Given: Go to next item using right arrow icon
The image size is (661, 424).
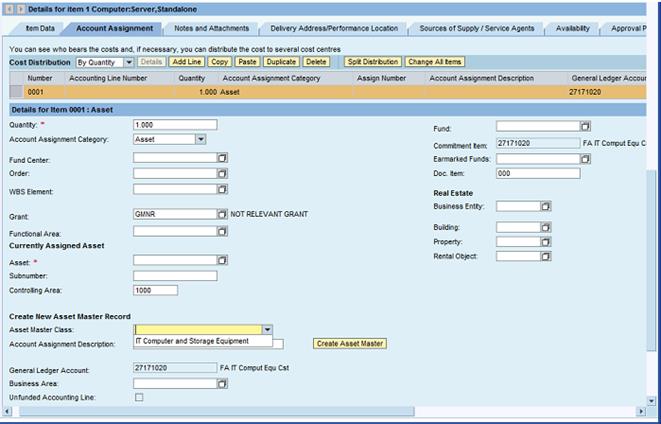Looking at the screenshot, I should 20,9.
